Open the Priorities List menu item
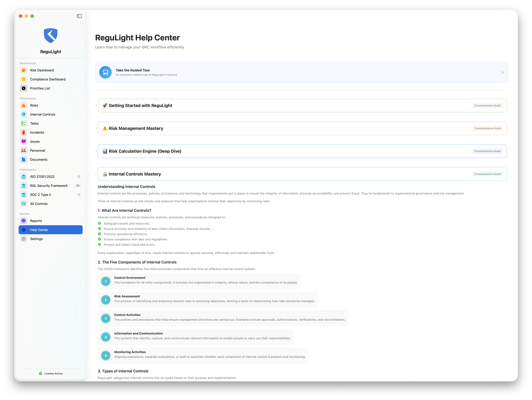This screenshot has width=532, height=400. [40, 88]
